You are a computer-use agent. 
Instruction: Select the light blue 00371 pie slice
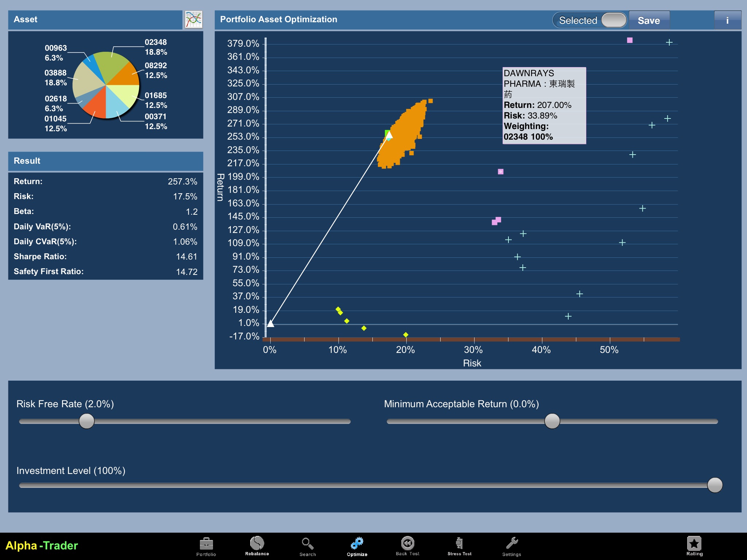tap(115, 106)
